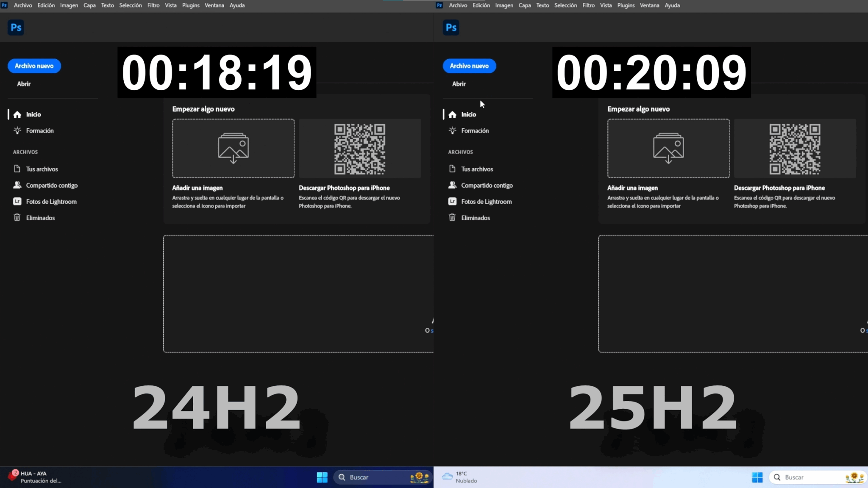Select the Inicio home icon in the sidebar
868x488 pixels.
(17, 114)
